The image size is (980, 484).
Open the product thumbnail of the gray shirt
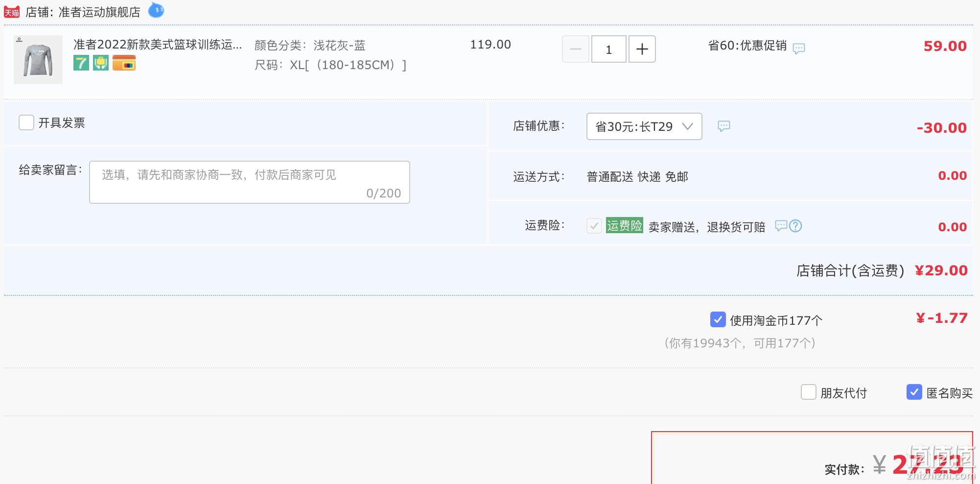point(38,60)
